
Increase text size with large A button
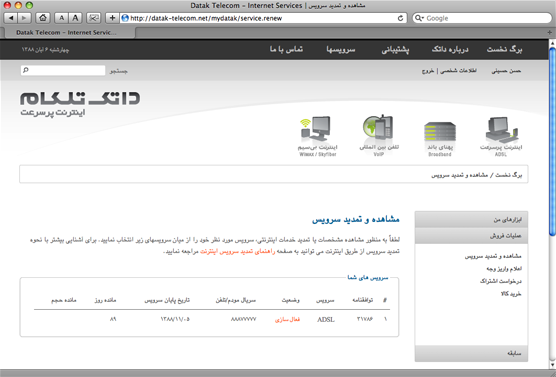tap(75, 18)
